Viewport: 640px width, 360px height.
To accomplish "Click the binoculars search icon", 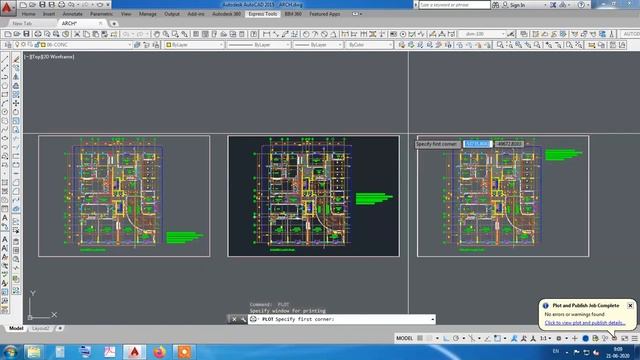I will click(x=496, y=5).
